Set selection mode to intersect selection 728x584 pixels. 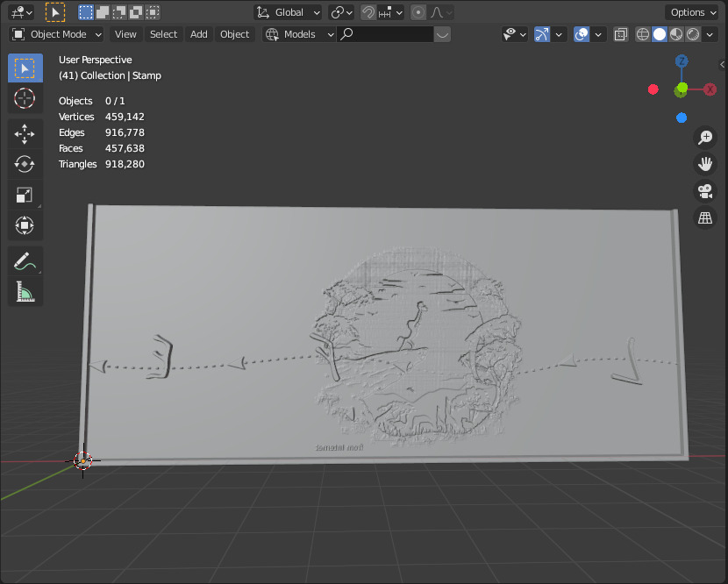tap(153, 12)
